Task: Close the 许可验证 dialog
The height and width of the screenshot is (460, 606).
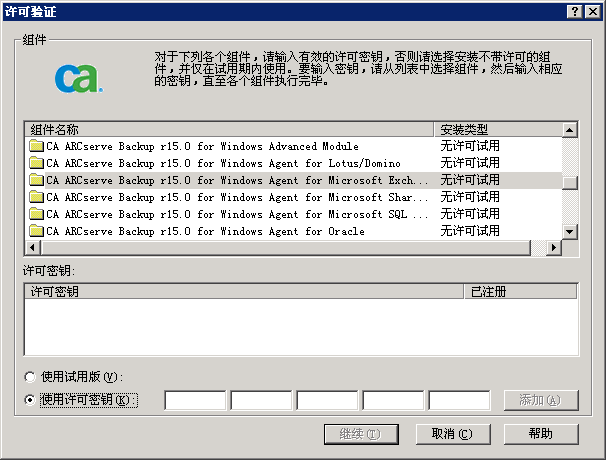Action: tap(592, 12)
